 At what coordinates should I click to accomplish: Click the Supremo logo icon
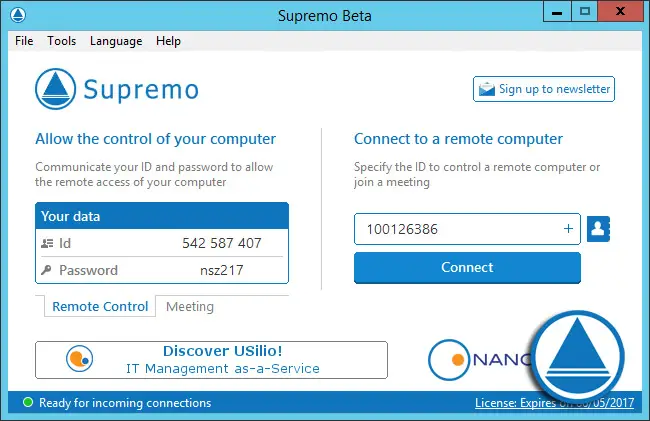56,89
